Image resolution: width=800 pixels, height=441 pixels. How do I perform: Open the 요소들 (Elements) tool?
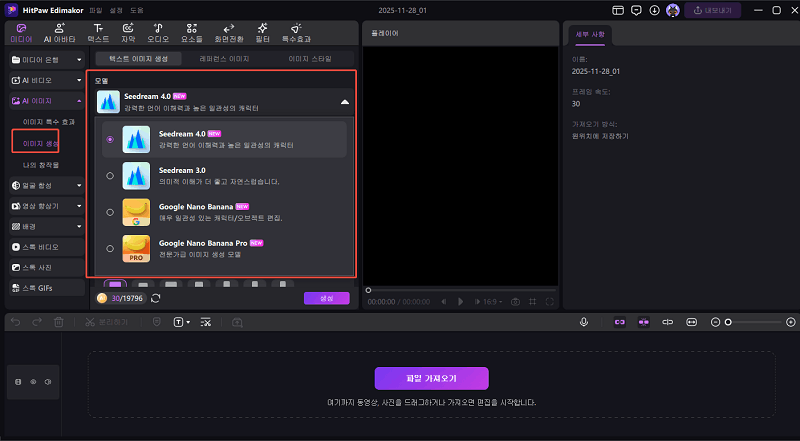pos(192,33)
